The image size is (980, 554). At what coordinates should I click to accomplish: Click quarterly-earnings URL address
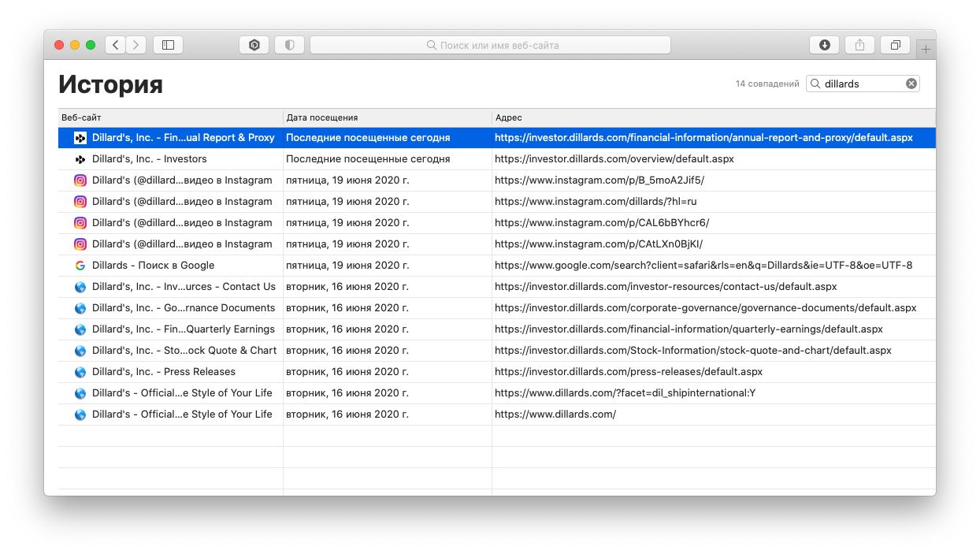tap(689, 329)
